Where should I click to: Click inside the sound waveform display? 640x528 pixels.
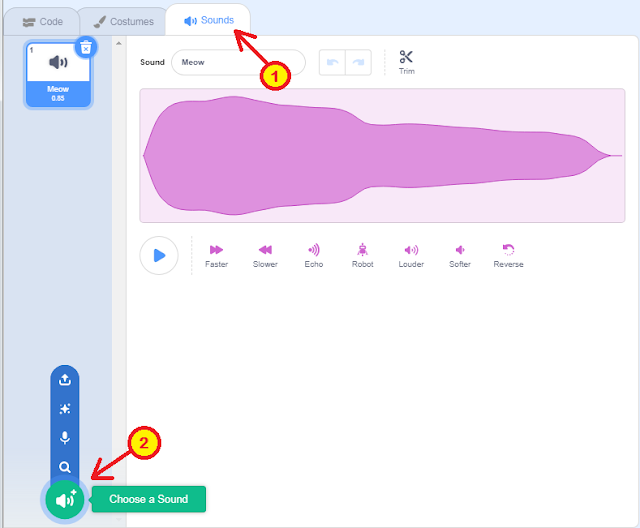click(x=382, y=155)
